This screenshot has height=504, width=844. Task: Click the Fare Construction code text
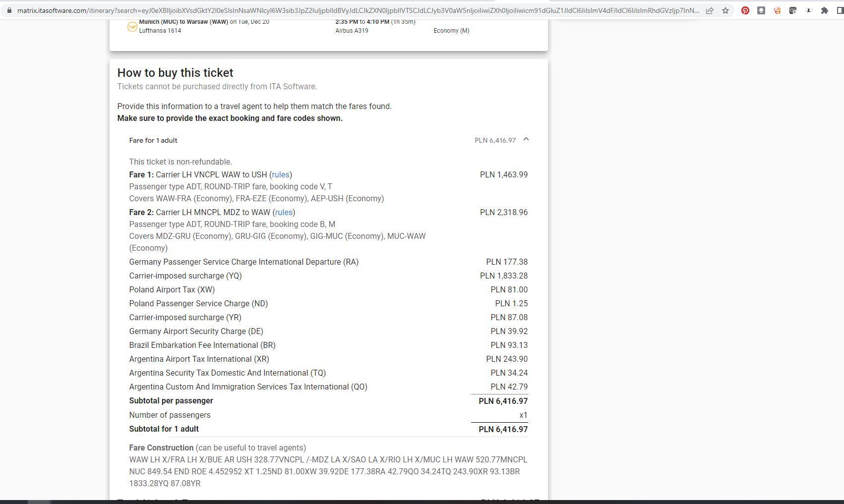coord(328,472)
